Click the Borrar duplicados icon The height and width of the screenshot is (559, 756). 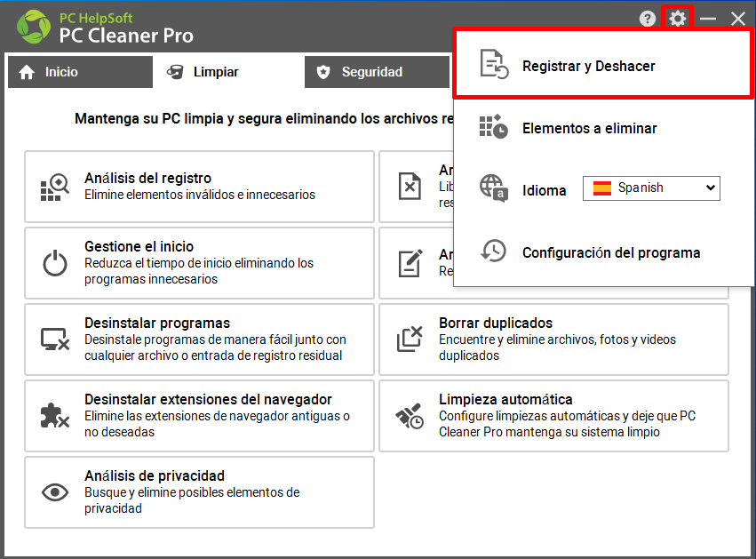pos(410,339)
